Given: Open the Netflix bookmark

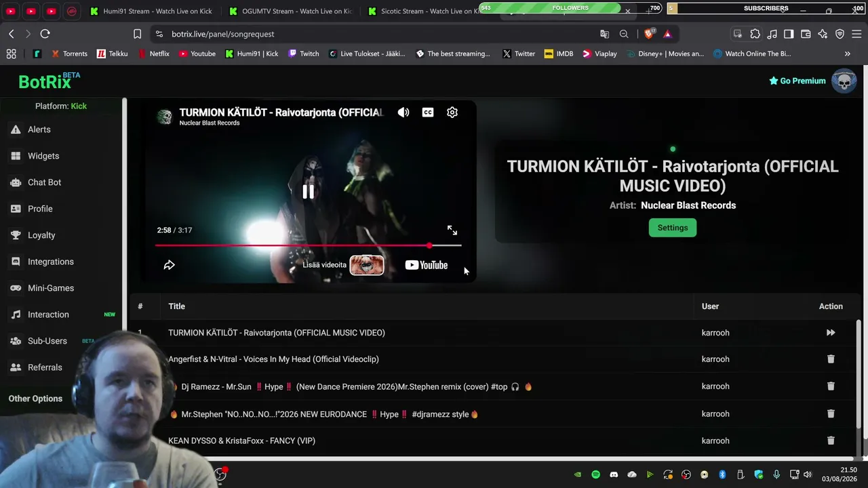Looking at the screenshot, I should pos(154,54).
